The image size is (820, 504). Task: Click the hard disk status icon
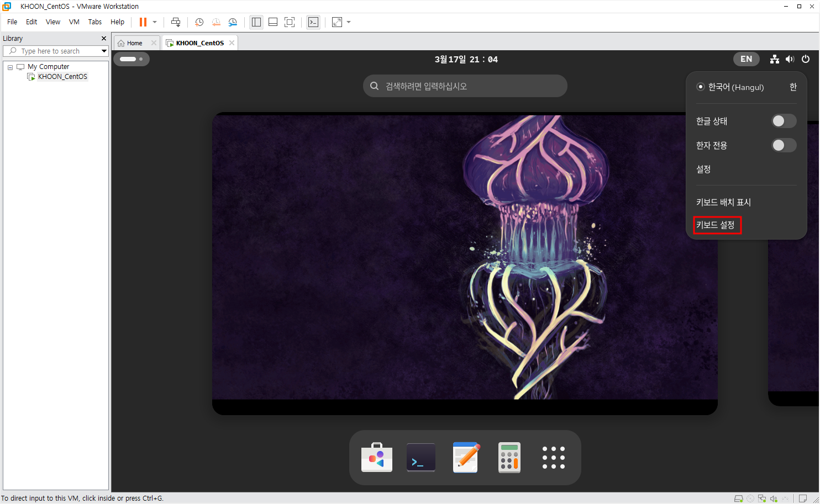[x=738, y=498]
